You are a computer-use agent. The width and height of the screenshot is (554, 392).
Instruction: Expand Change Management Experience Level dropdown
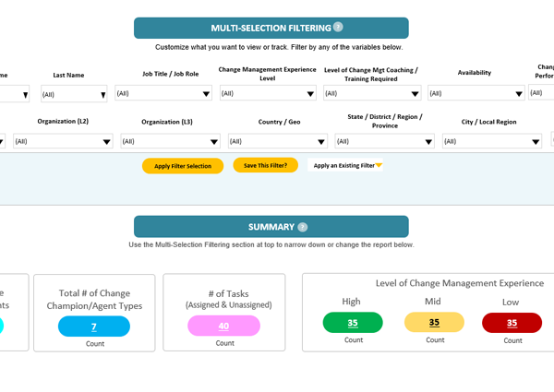click(268, 93)
